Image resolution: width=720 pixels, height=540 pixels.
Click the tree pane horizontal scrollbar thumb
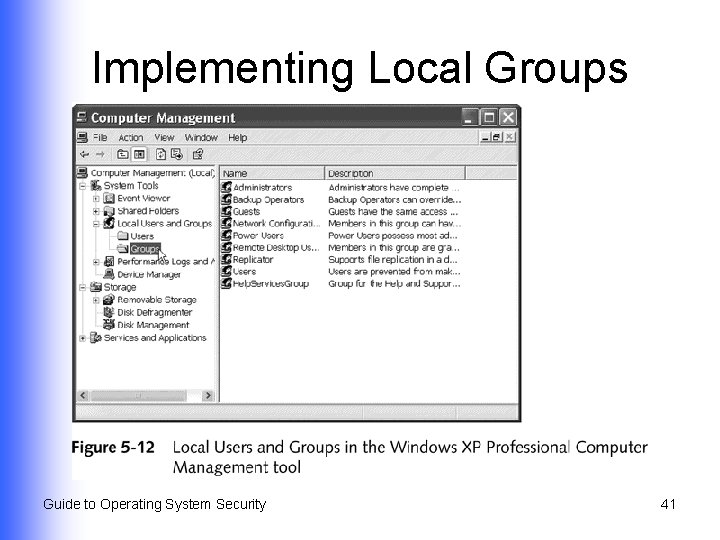click(139, 395)
